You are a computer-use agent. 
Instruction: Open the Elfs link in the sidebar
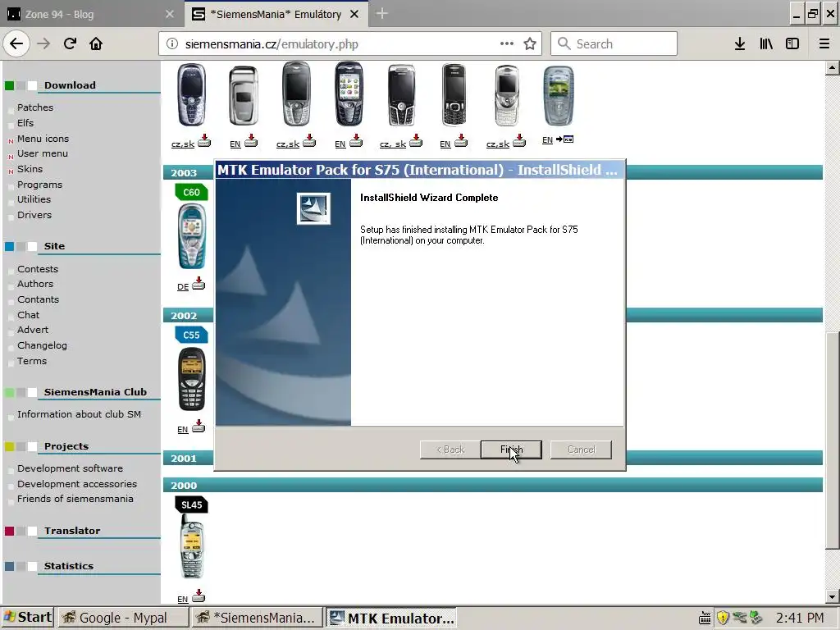point(25,123)
